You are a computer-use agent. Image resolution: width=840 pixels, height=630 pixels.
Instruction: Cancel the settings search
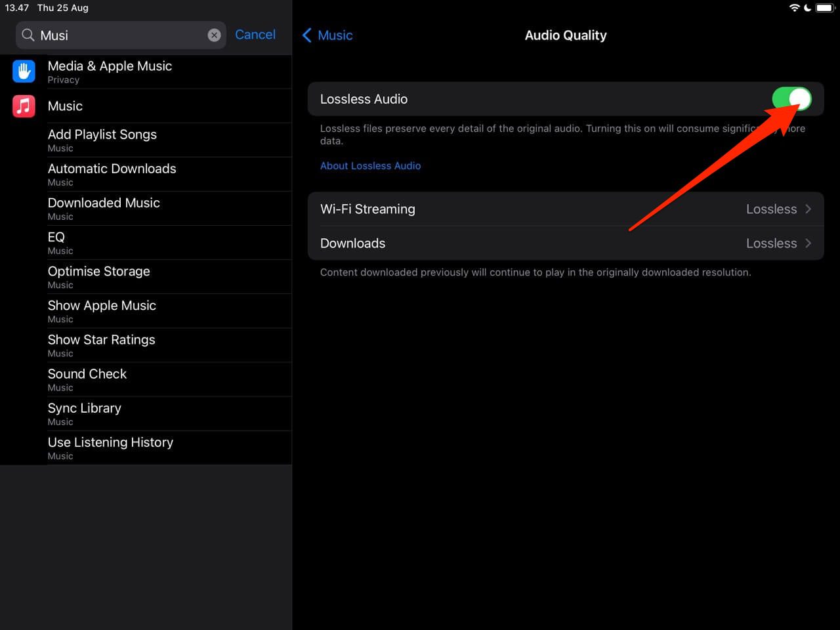(x=255, y=35)
